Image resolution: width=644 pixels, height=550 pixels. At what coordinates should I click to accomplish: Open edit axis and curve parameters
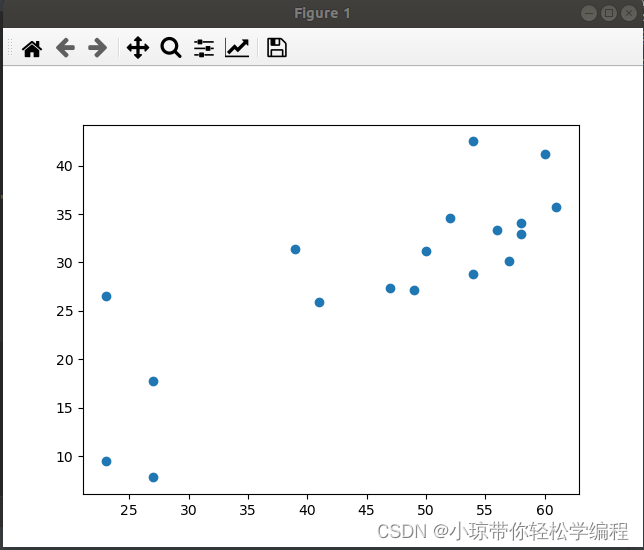point(237,48)
